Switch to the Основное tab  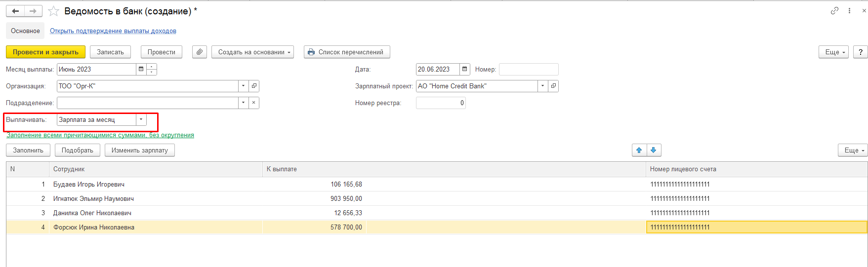coord(25,31)
